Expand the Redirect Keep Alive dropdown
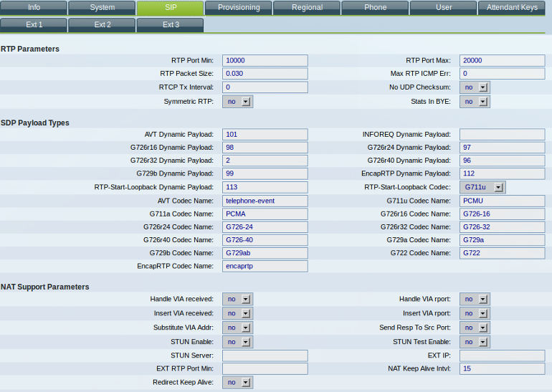552x392 pixels. tap(237, 383)
